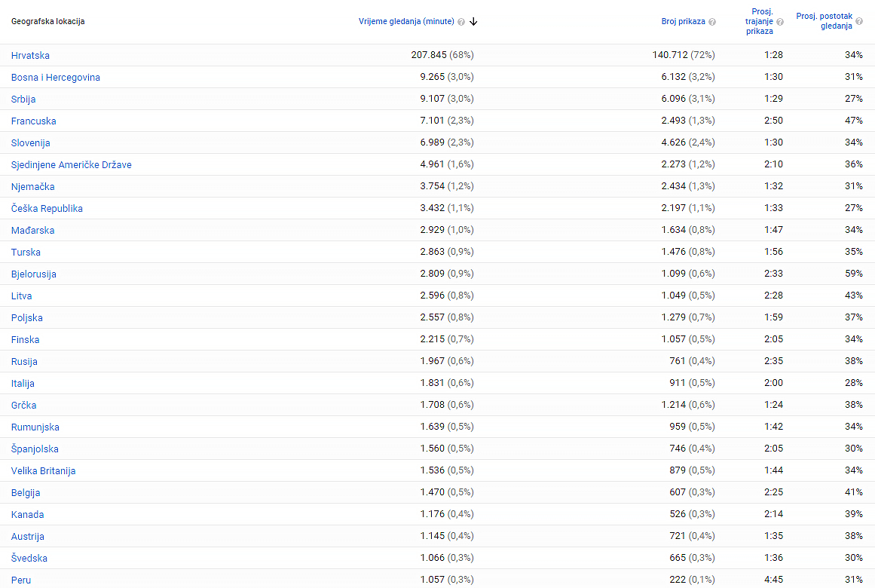
Task: Click help icon beside Broj prikaza
Action: click(x=712, y=22)
